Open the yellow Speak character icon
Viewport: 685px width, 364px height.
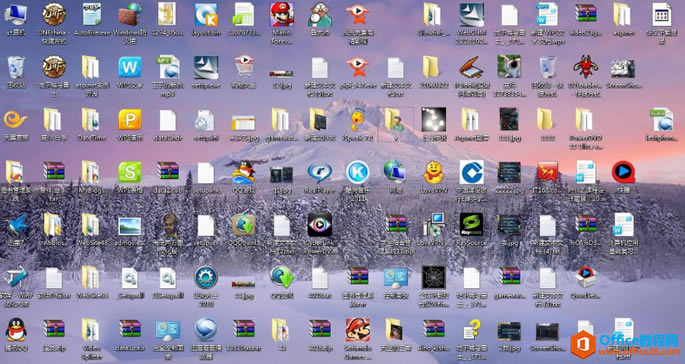358,119
